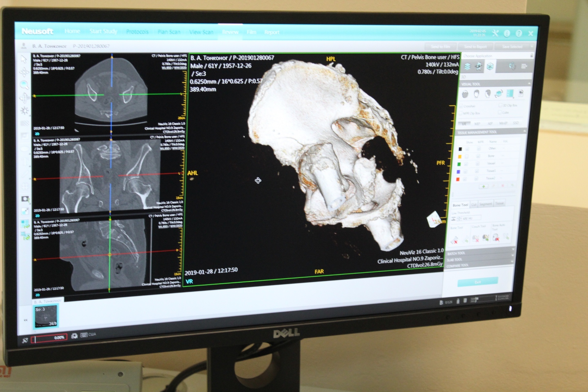Image resolution: width=588 pixels, height=392 pixels.
Task: Select the arrow pointer tool in left toolbar
Action: click(x=24, y=59)
